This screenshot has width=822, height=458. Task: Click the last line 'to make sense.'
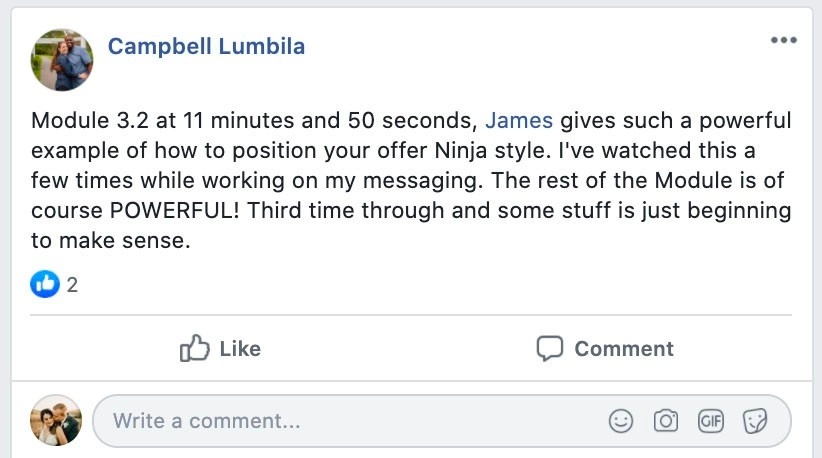coord(111,241)
